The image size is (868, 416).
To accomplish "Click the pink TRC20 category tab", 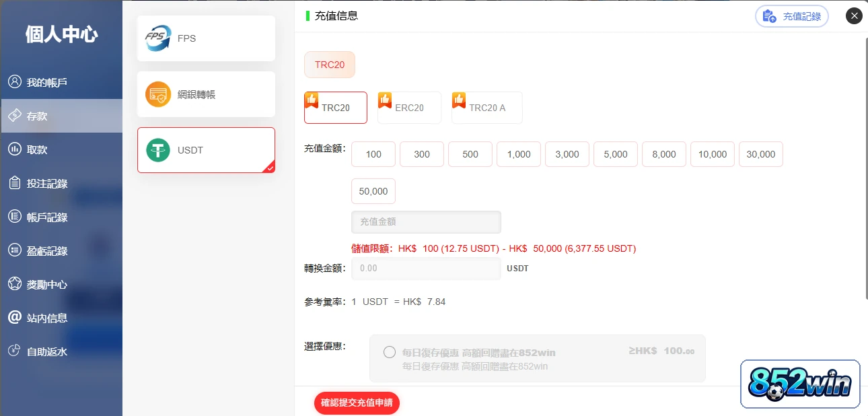I will 330,65.
